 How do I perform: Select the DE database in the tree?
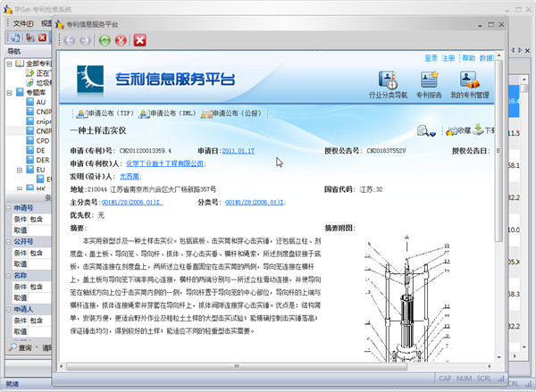point(37,150)
